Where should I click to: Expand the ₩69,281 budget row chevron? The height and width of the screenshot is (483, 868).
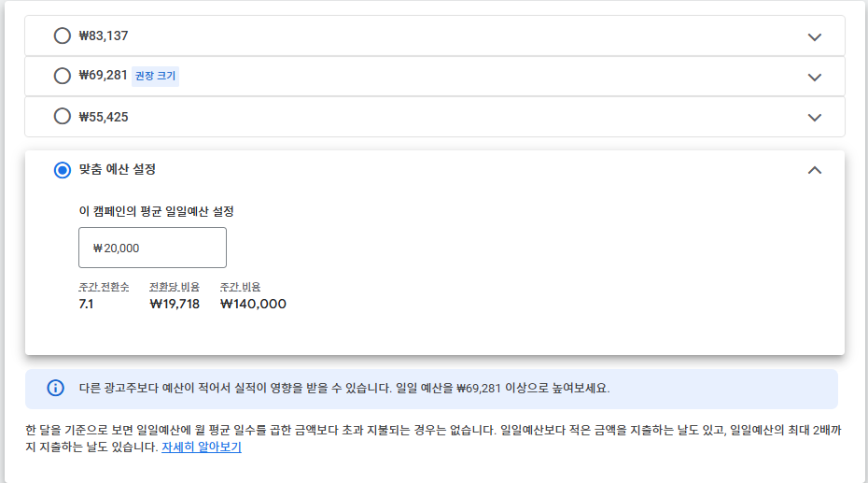814,77
